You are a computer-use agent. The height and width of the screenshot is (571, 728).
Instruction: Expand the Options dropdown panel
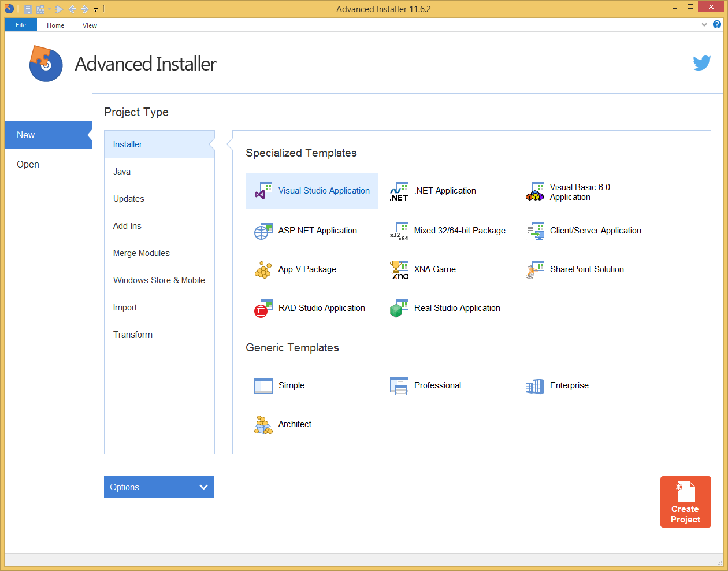click(x=159, y=487)
